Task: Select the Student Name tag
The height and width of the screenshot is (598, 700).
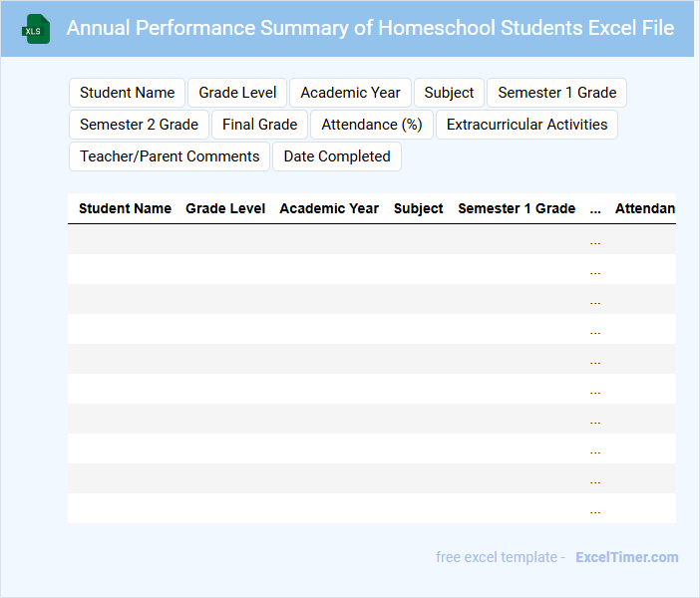Action: coord(128,93)
